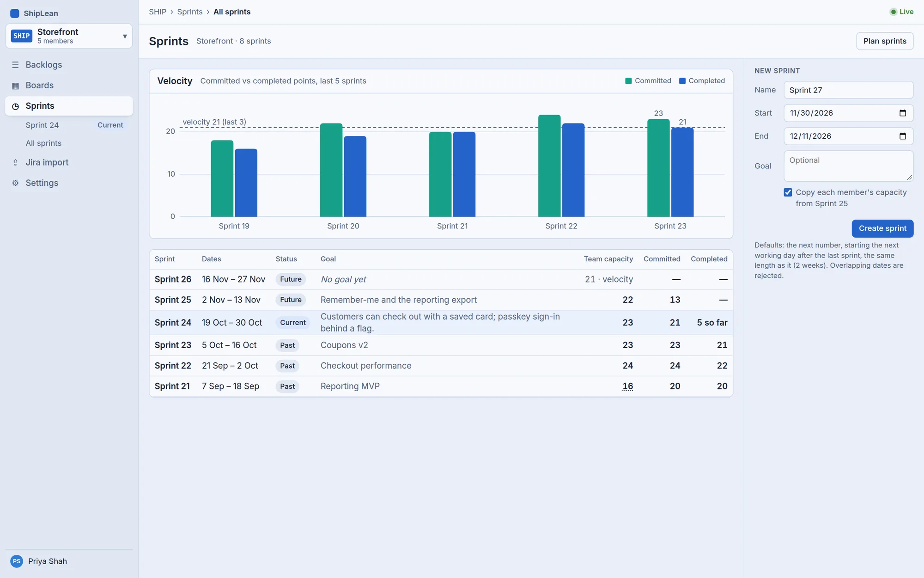Screen dimensions: 924x578
Task: Click the '5 so far' completed value
Action: point(712,323)
